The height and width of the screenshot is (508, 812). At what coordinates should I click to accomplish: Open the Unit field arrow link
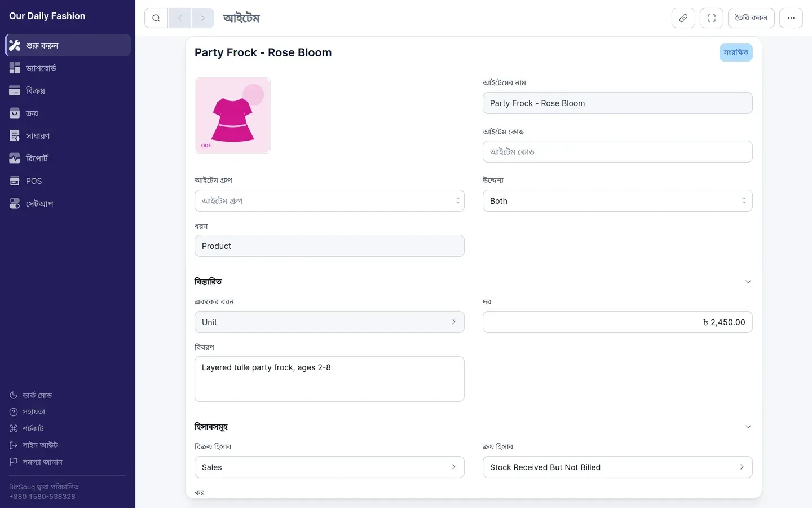pos(454,322)
